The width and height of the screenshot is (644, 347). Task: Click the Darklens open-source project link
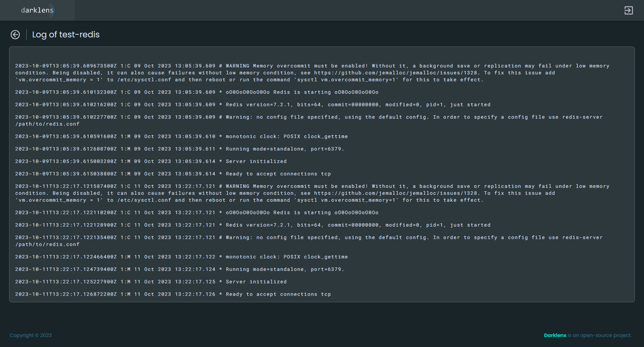point(555,335)
